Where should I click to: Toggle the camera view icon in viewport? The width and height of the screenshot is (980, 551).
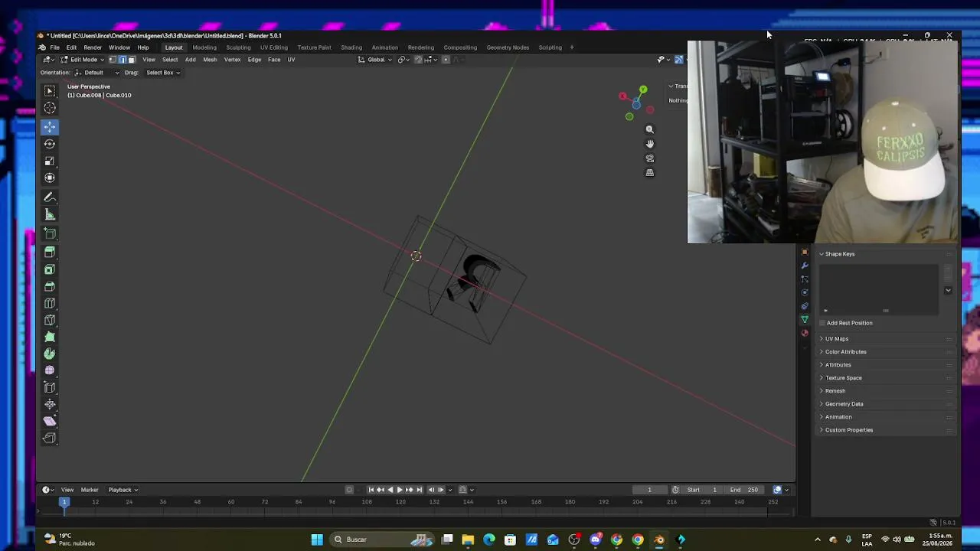tap(650, 158)
